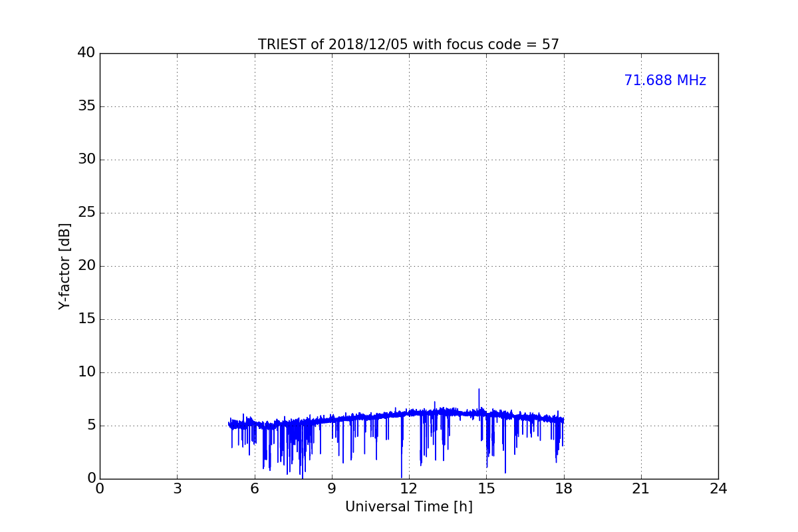This screenshot has height=532, width=798.
Task: Click the y-axis tick label '20'
Action: [86, 266]
